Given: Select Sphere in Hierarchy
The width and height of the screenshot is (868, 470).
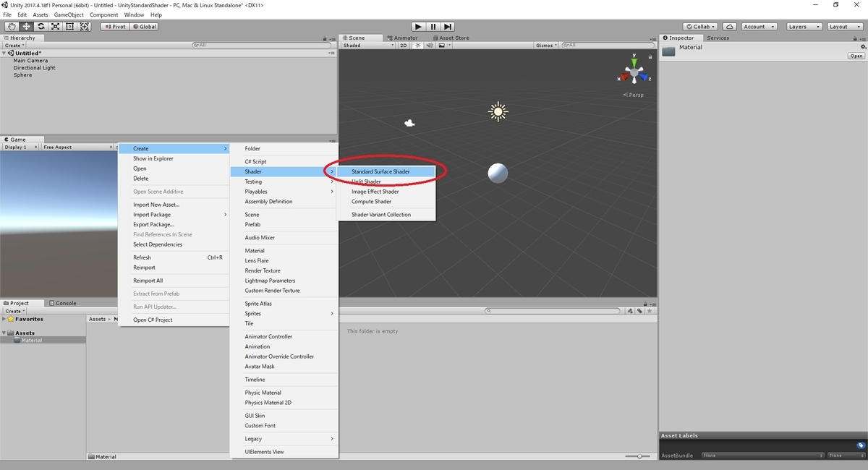Looking at the screenshot, I should (x=22, y=75).
